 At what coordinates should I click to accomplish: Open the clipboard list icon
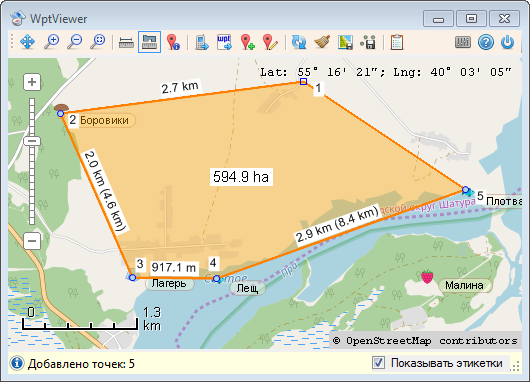(x=396, y=42)
